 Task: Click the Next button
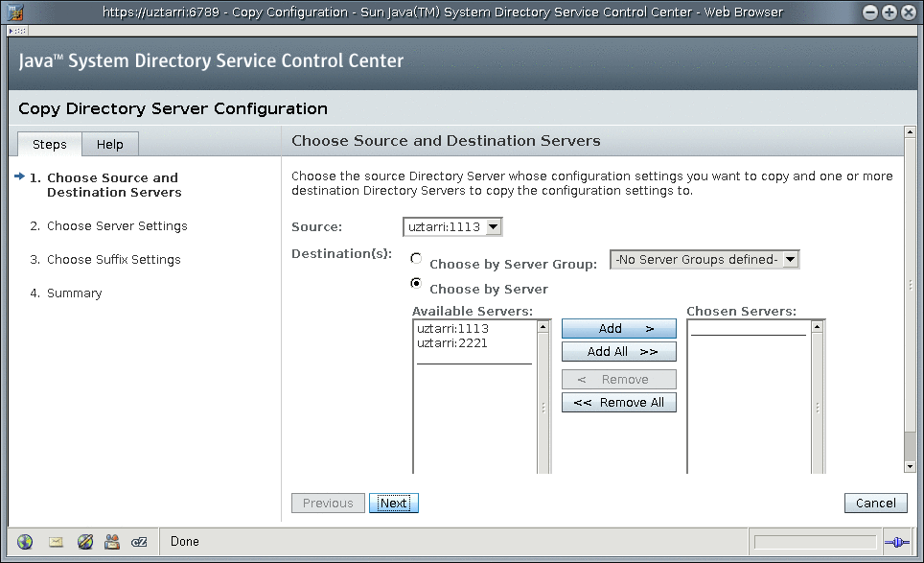point(394,504)
